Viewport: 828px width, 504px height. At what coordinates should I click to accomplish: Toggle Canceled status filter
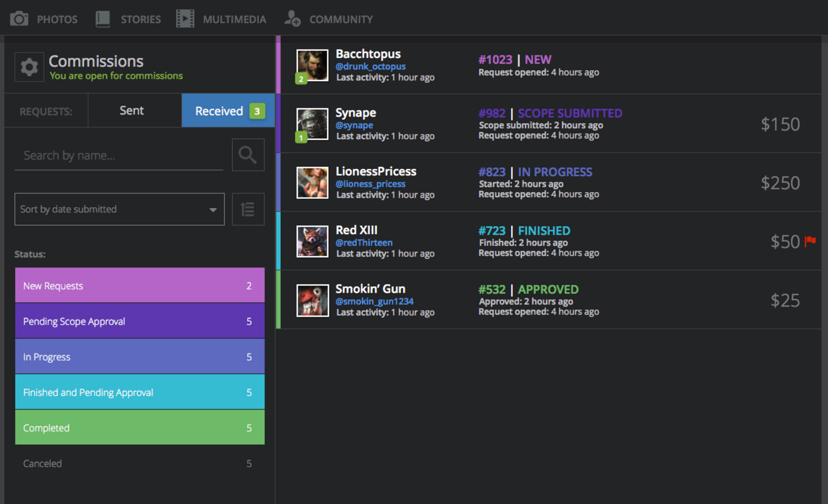point(140,463)
